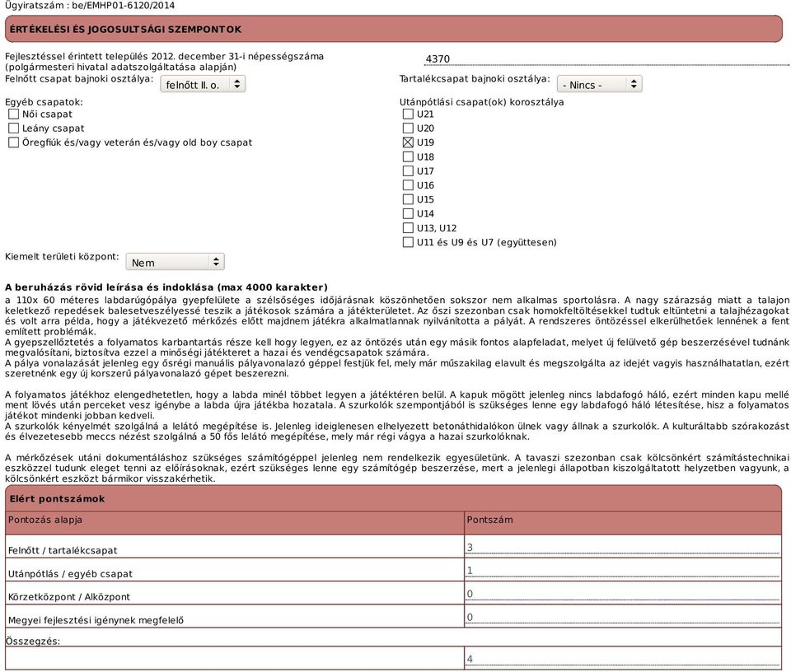Click the Utánpótlási csapat(ok) korosztálya label
This screenshot has height=672, width=791.
(x=482, y=102)
